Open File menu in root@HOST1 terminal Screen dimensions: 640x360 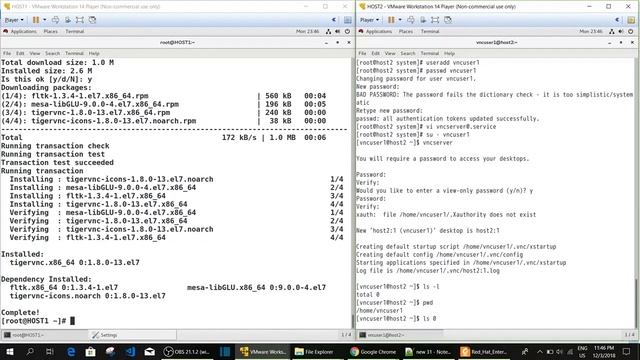tap(7, 53)
